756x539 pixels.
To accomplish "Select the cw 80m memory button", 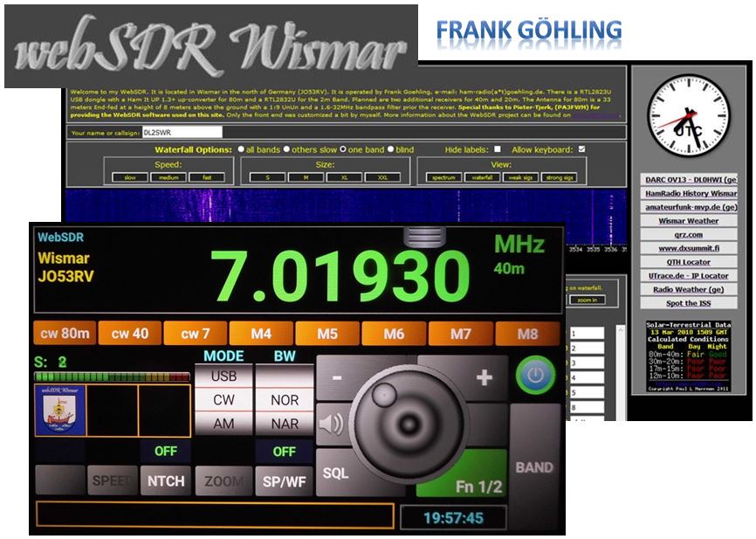I will pyautogui.click(x=65, y=334).
